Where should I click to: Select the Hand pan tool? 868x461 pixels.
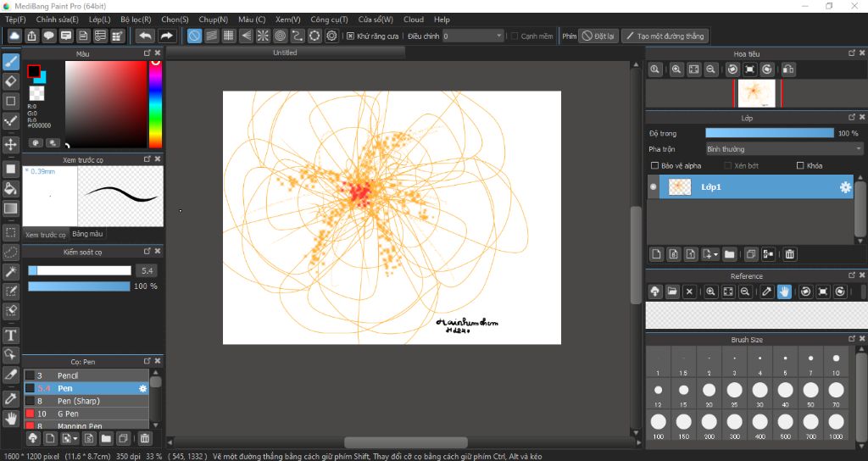coord(10,418)
